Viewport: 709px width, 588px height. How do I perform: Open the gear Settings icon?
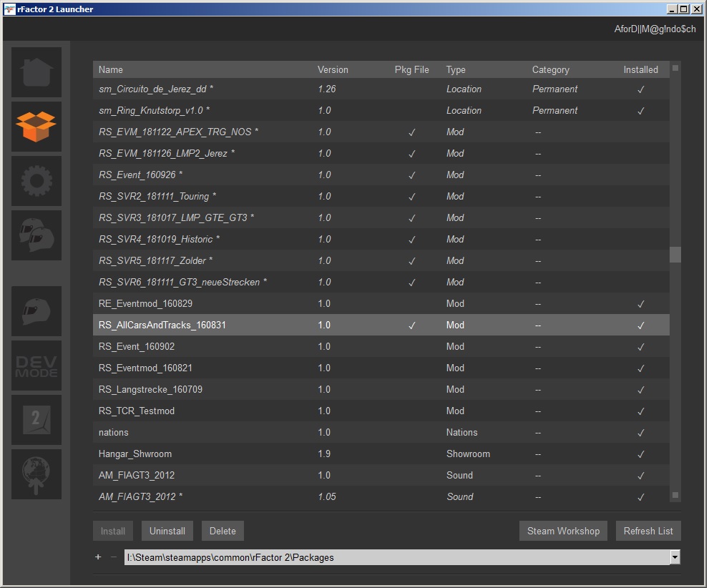(x=36, y=181)
